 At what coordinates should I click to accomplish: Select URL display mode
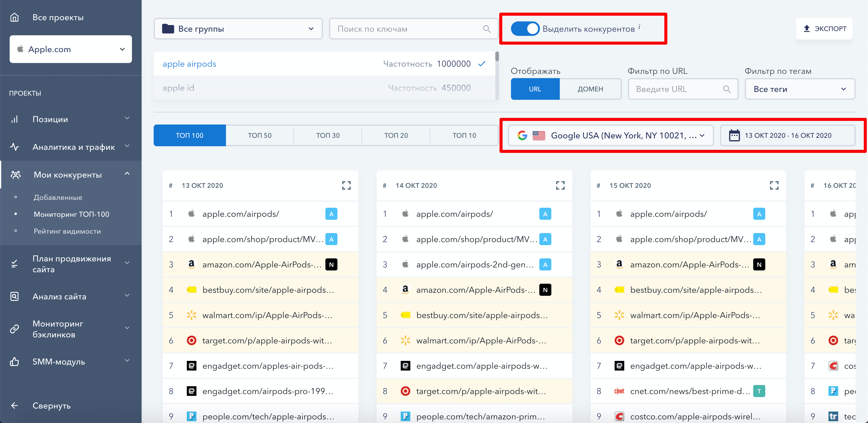point(535,89)
